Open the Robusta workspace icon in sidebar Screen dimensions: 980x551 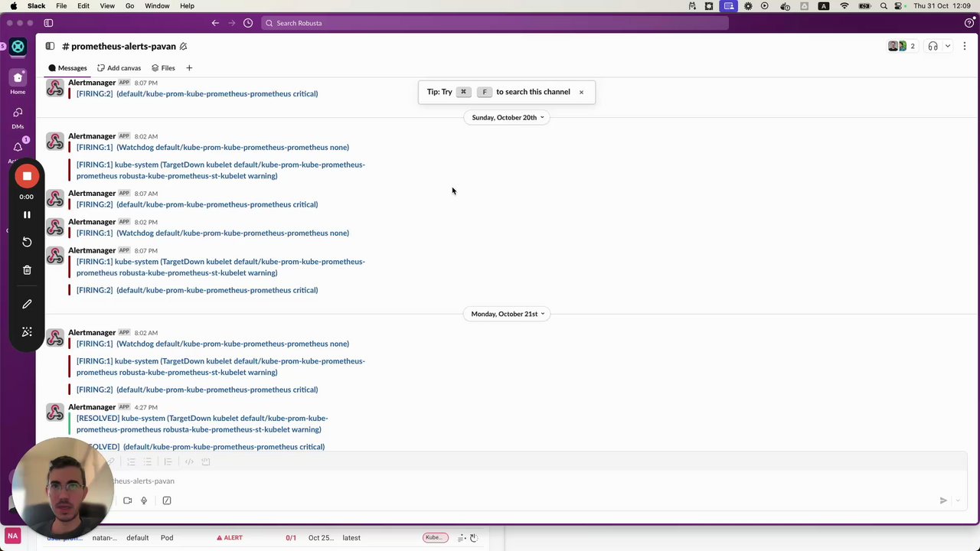(18, 47)
